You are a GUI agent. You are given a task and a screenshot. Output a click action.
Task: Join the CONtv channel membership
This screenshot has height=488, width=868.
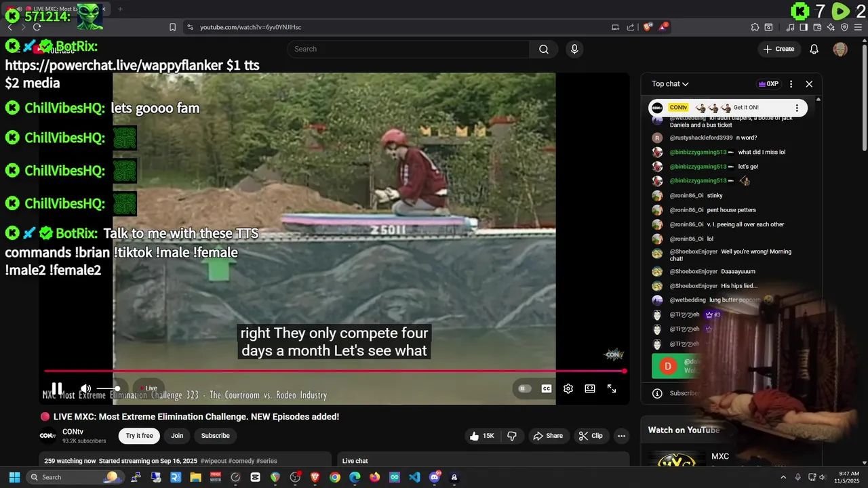(x=177, y=436)
